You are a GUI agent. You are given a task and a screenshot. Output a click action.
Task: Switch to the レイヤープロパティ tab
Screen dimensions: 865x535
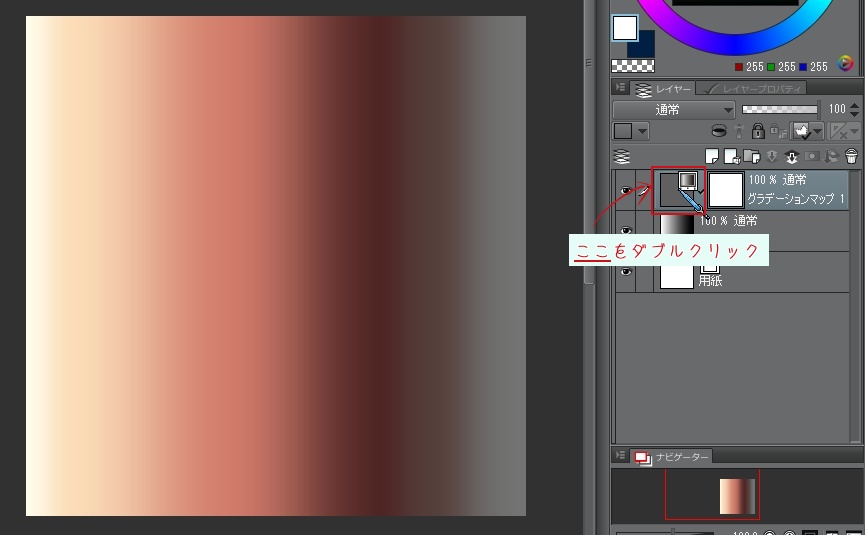click(752, 89)
